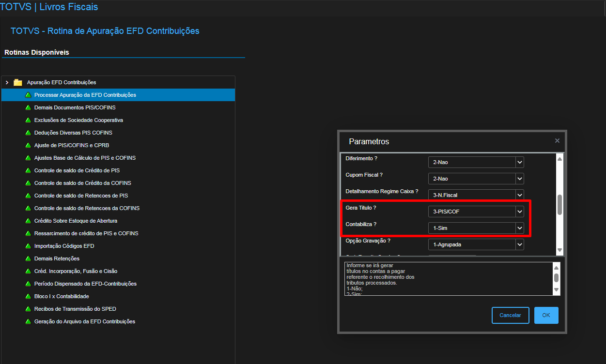Click green triangle icon beside Processar Apuração da EFD Contribuições
Image resolution: width=606 pixels, height=364 pixels.
pyautogui.click(x=28, y=95)
